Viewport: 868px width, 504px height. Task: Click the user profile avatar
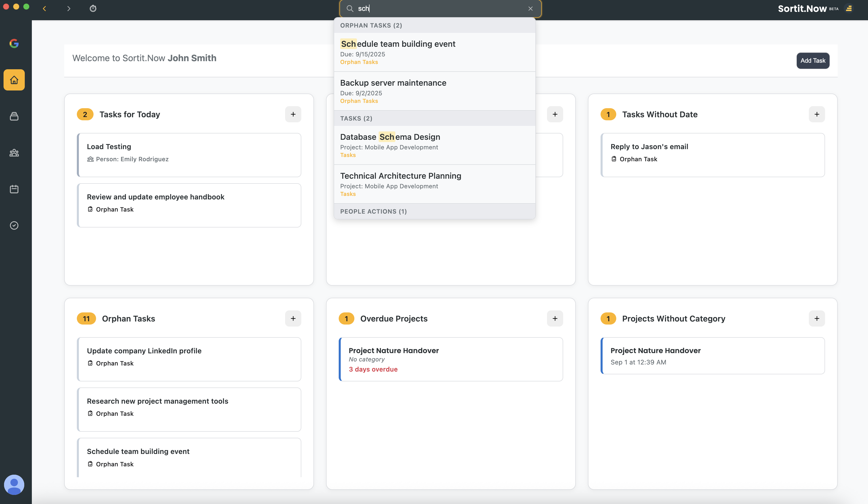(14, 484)
